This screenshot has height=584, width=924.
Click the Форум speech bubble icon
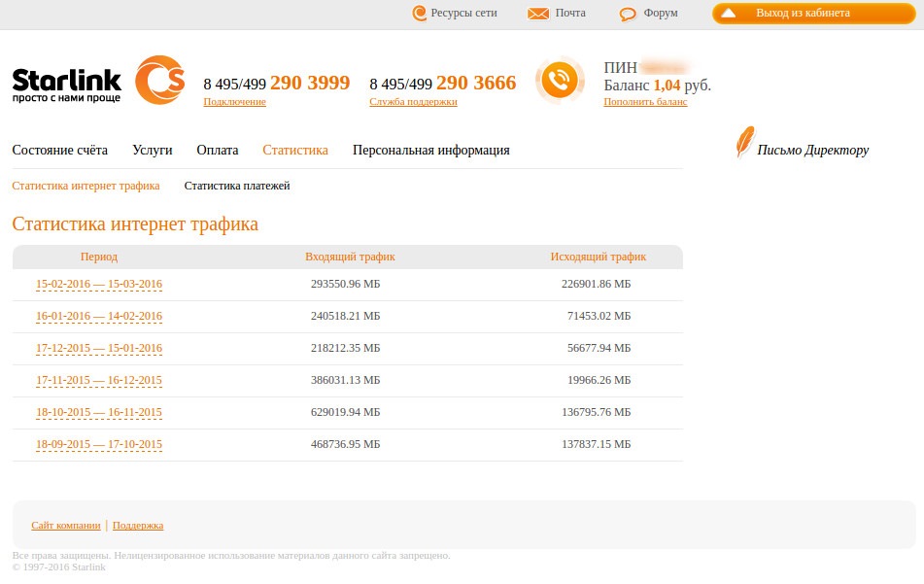tap(627, 13)
